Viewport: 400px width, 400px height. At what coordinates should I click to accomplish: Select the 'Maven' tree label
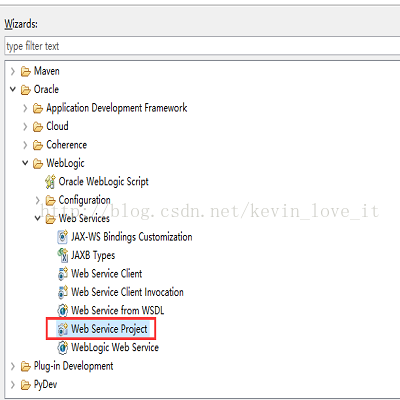tap(47, 71)
